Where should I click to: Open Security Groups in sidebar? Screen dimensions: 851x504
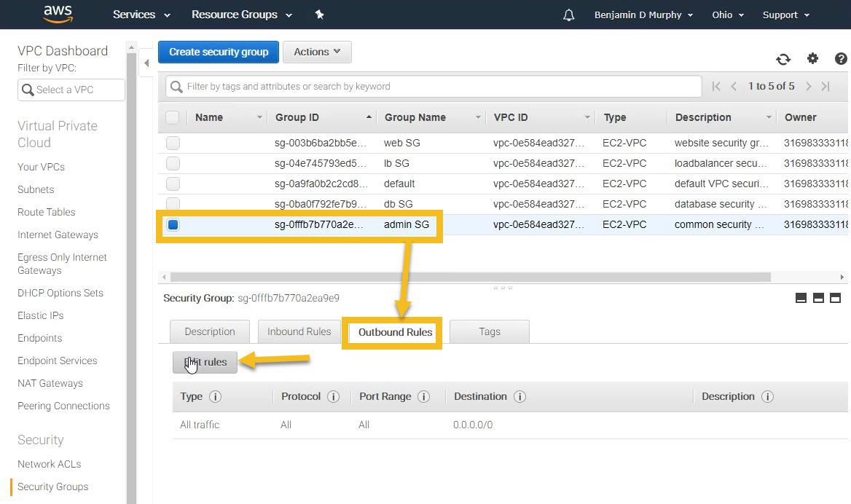pyautogui.click(x=52, y=487)
